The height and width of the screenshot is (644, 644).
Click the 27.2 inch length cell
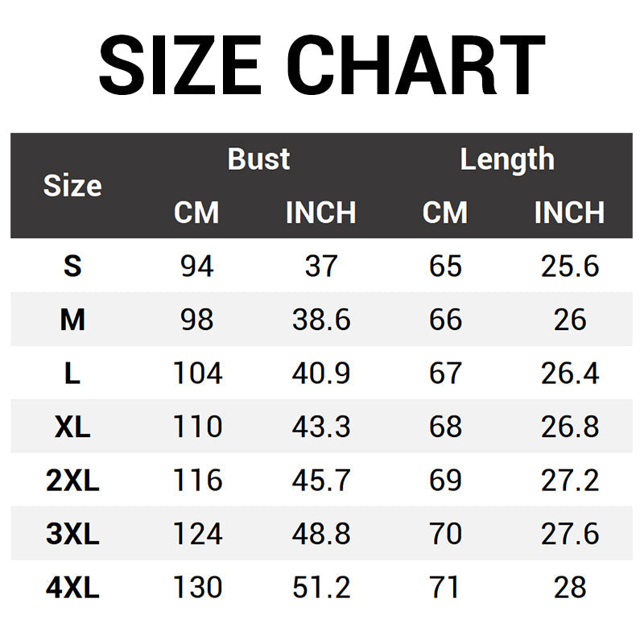[570, 481]
